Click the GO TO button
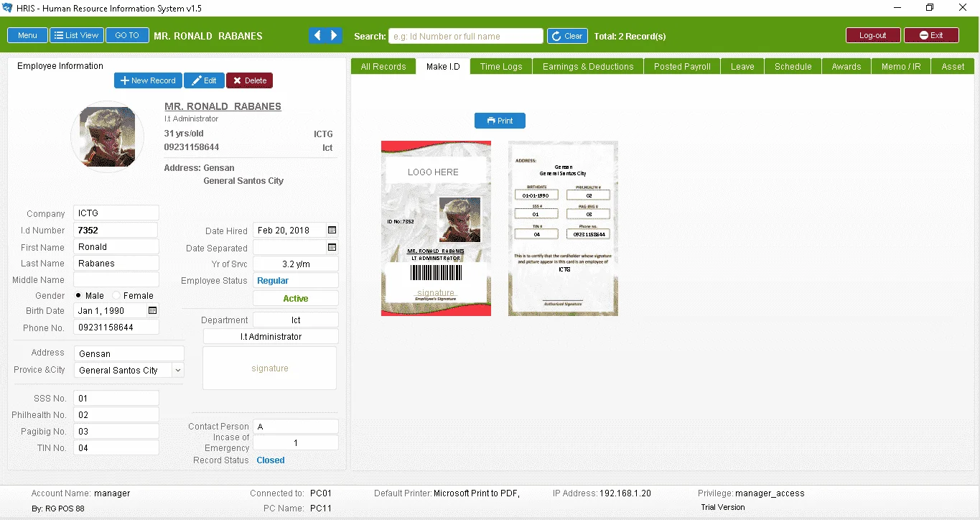The image size is (980, 520). [127, 35]
